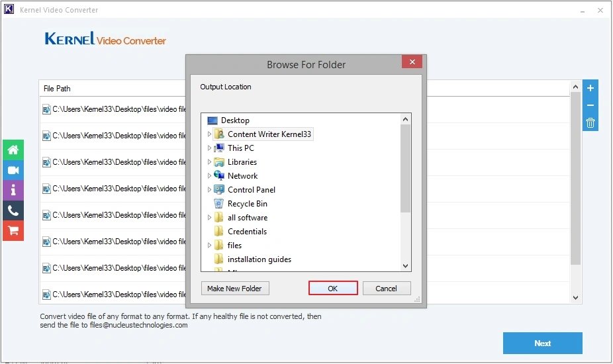Expand the Network node
This screenshot has width=613, height=364.
click(209, 175)
